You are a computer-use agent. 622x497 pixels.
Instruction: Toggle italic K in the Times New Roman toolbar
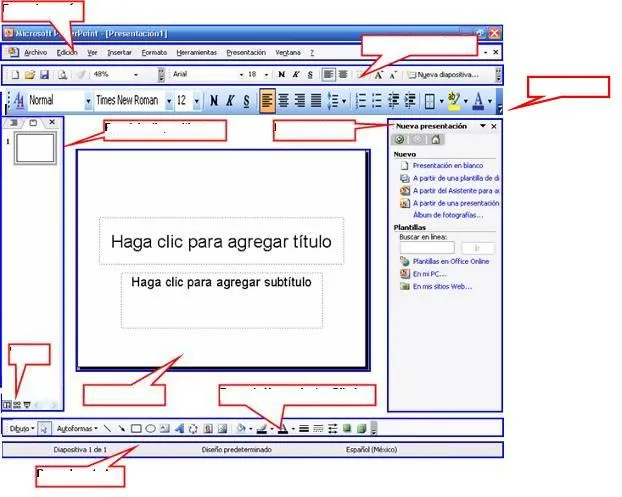230,101
